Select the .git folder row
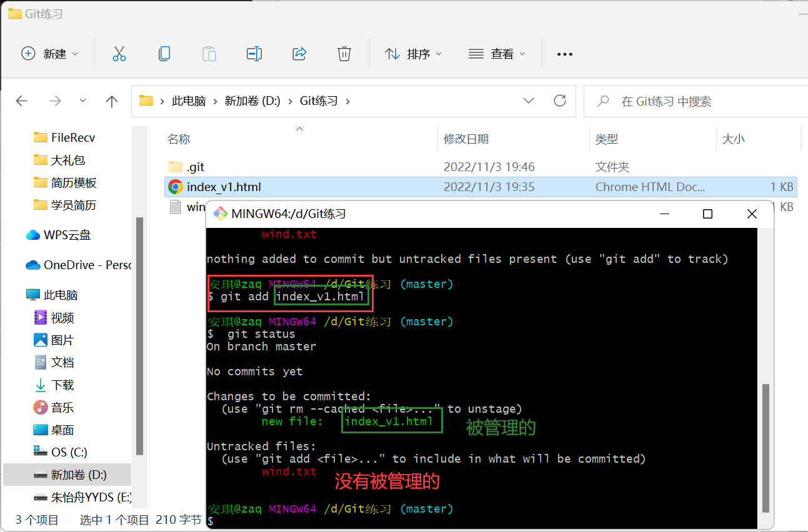This screenshot has height=532, width=808. coord(481,167)
